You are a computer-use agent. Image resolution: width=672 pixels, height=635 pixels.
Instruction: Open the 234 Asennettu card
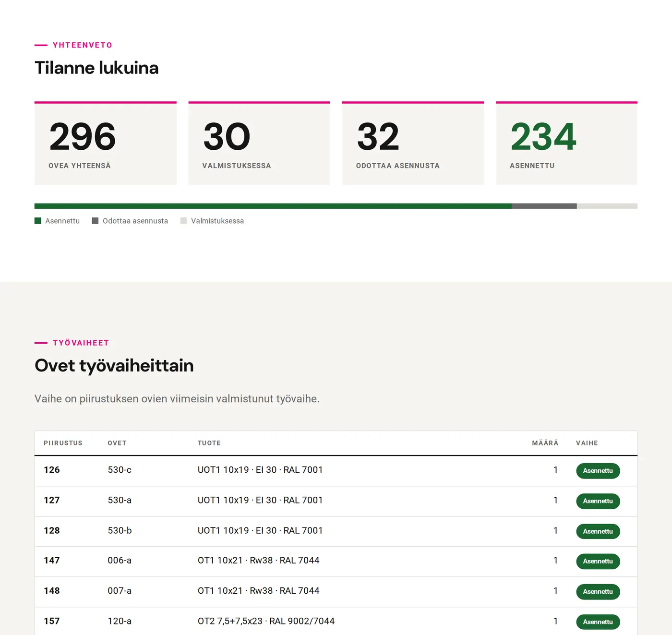[566, 143]
